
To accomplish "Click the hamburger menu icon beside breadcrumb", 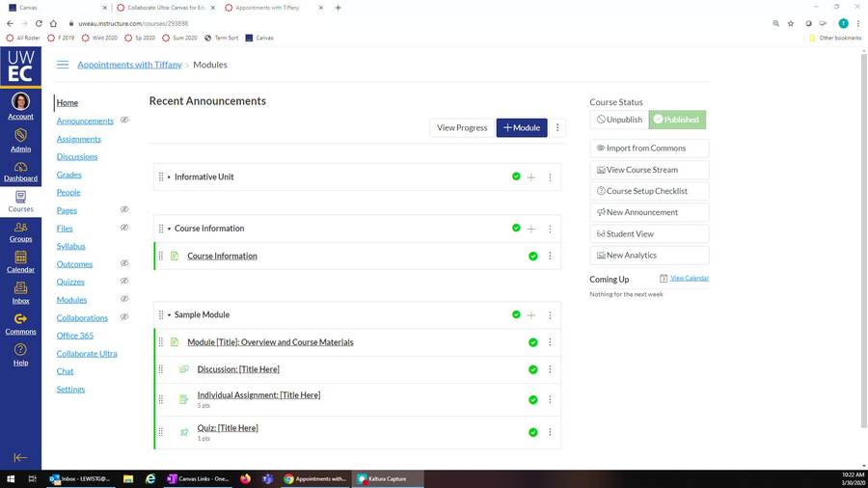I will point(63,65).
